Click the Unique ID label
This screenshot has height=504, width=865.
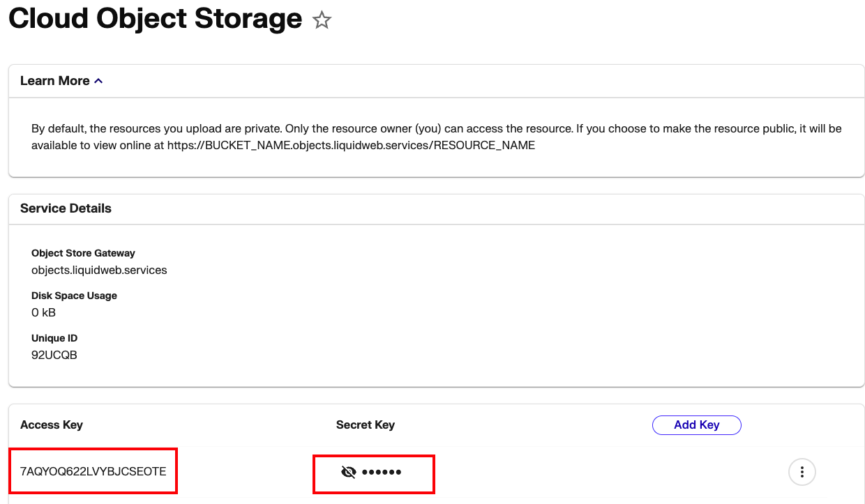pos(54,338)
